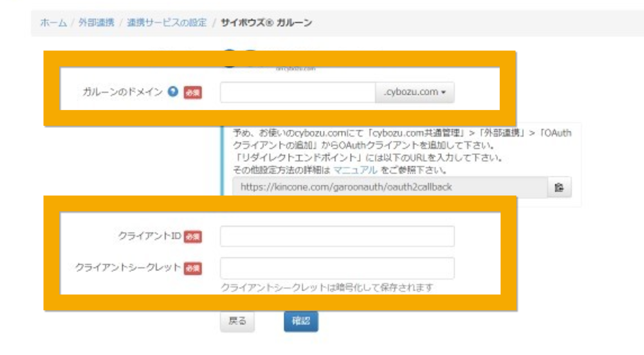
Task: Focus the クライアントID input field
Action: (337, 236)
